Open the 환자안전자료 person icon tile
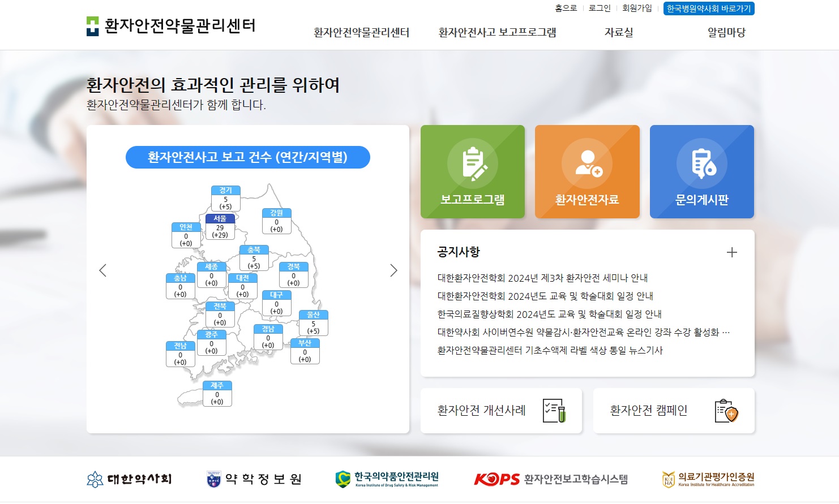The image size is (839, 504). (587, 171)
